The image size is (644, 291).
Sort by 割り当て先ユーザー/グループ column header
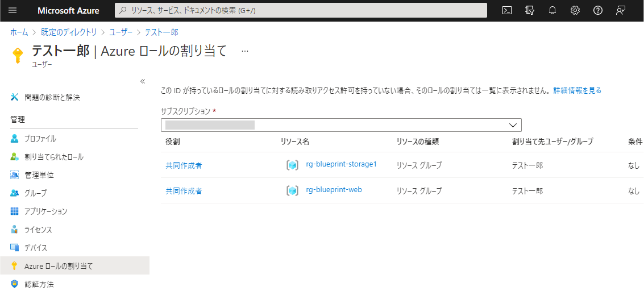tap(552, 142)
